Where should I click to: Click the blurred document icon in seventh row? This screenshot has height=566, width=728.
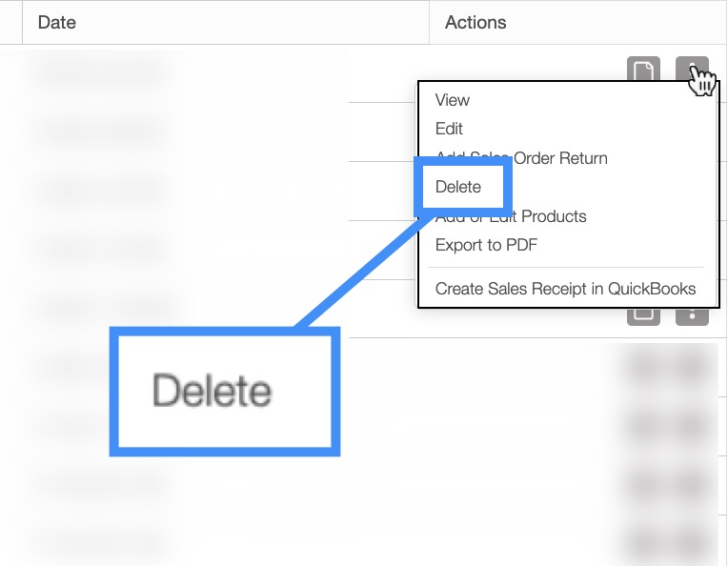click(645, 426)
